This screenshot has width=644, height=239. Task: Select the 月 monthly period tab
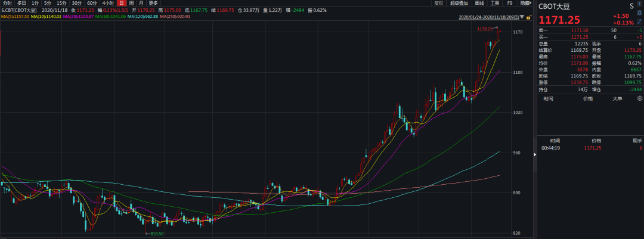pyautogui.click(x=141, y=4)
